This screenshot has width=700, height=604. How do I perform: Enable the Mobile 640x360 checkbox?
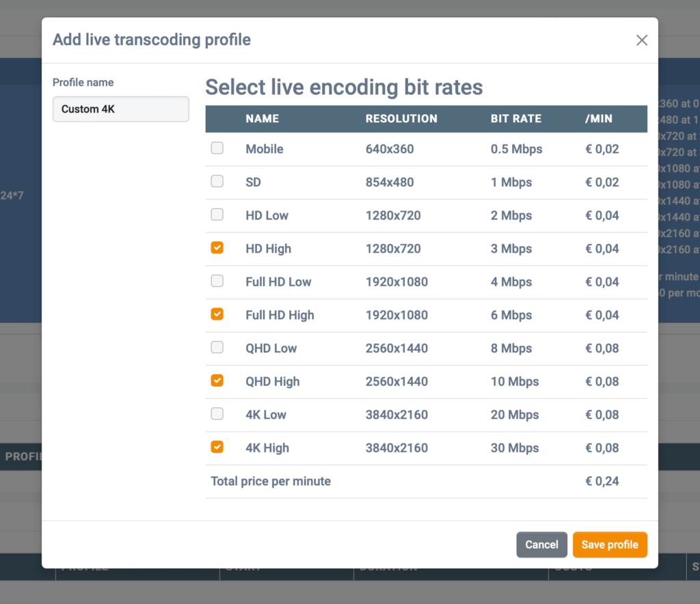coord(217,148)
